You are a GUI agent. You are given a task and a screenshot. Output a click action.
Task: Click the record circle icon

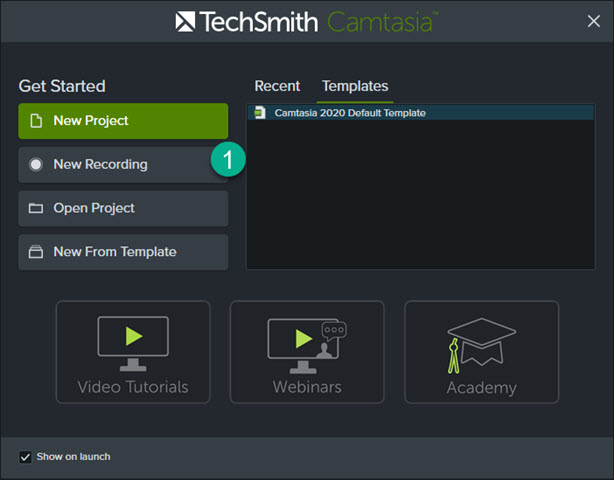[x=36, y=164]
